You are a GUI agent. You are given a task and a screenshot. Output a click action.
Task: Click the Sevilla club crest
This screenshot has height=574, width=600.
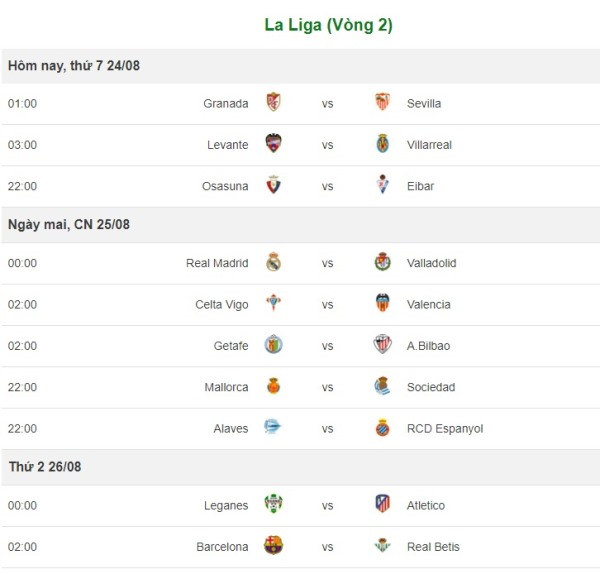(x=382, y=103)
